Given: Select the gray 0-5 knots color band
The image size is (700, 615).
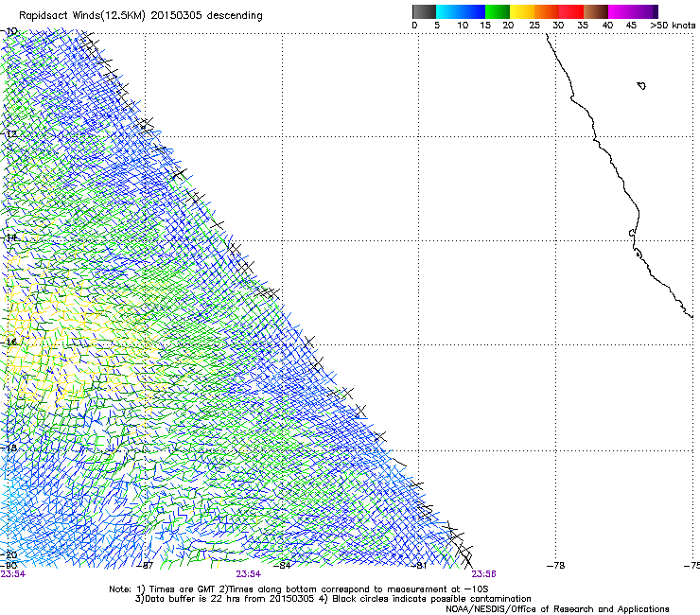Looking at the screenshot, I should pos(424,11).
